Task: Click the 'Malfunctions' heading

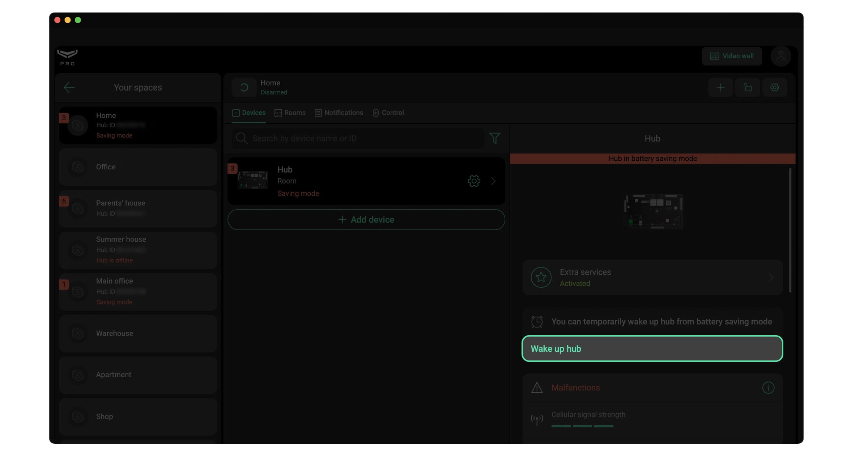Action: (x=575, y=388)
